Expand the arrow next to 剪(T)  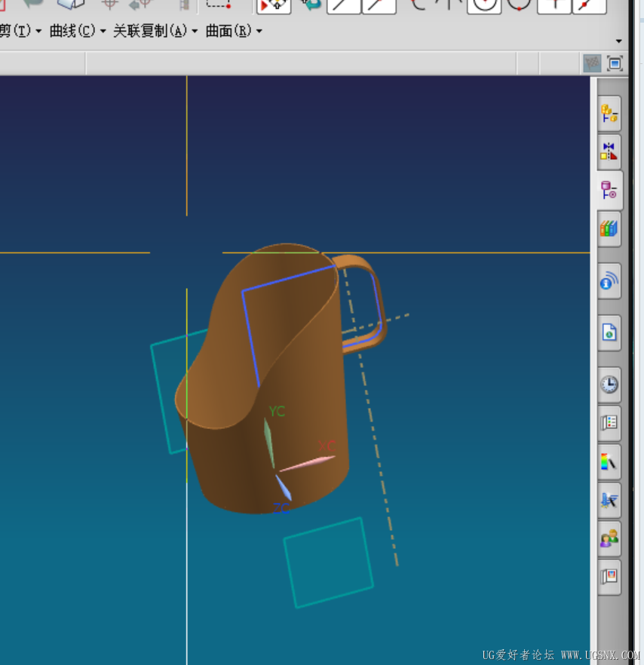point(38,31)
